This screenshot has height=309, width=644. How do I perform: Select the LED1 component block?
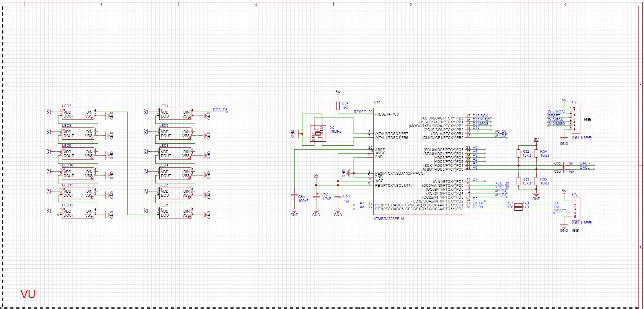pos(175,114)
